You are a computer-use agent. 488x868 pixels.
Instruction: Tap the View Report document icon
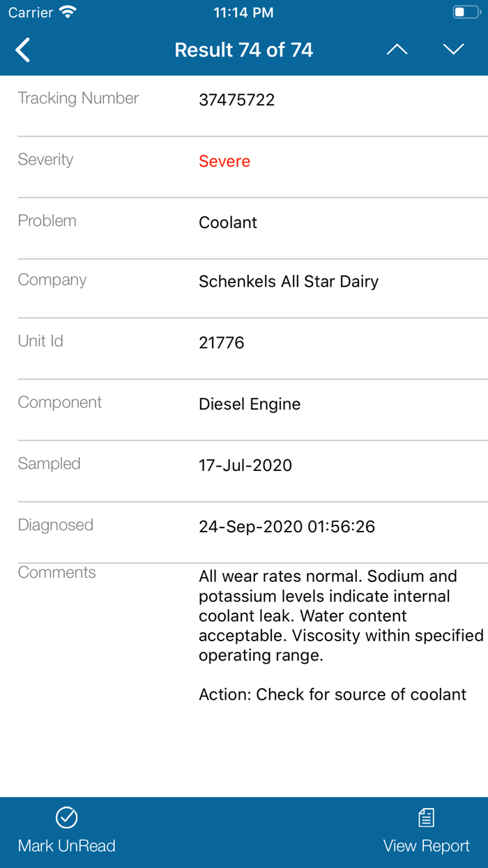point(426,816)
